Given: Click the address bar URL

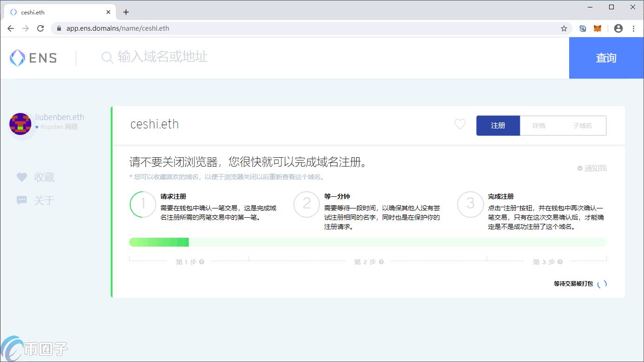Looking at the screenshot, I should click(118, 28).
